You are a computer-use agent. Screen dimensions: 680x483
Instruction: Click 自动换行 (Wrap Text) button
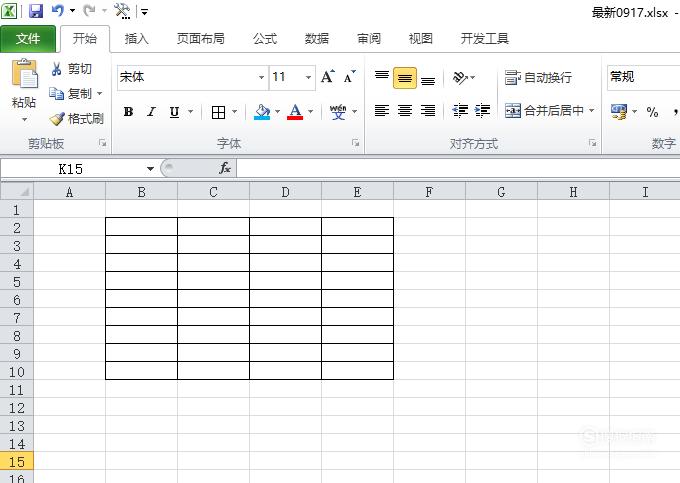pyautogui.click(x=538, y=78)
